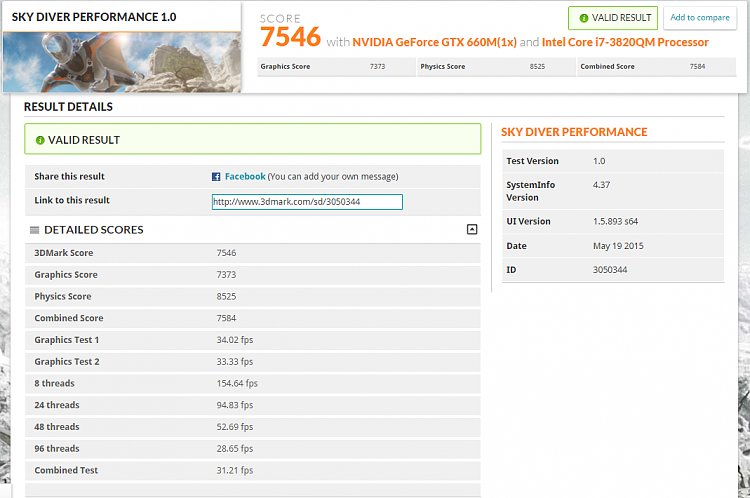Click the ID 3050344 value
Screen dimensions: 750x498
610,270
